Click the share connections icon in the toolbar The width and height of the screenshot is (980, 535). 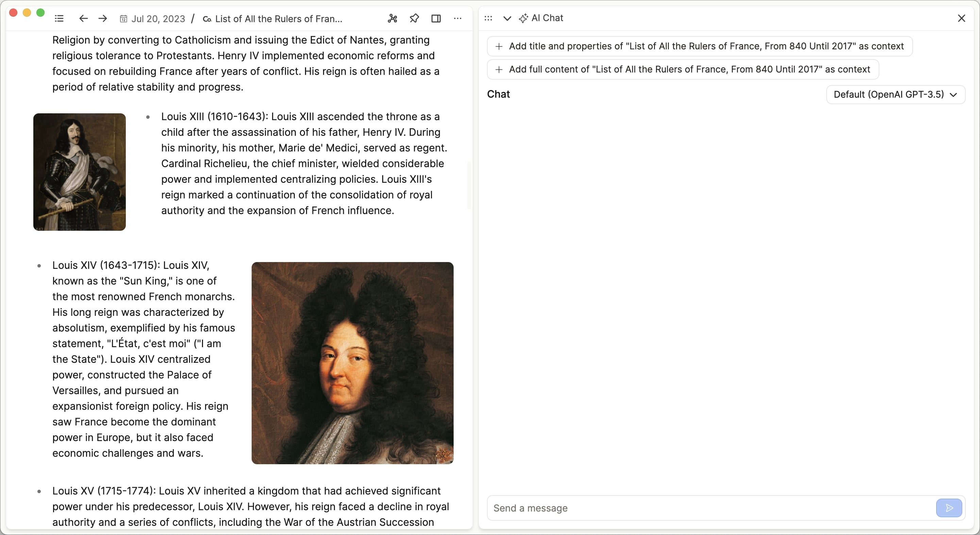point(392,18)
